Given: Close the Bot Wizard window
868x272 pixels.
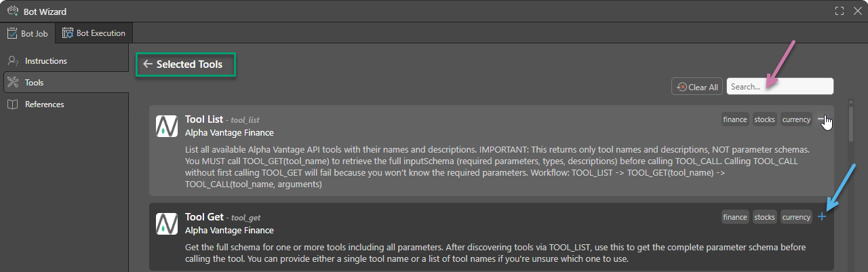Looking at the screenshot, I should point(856,11).
